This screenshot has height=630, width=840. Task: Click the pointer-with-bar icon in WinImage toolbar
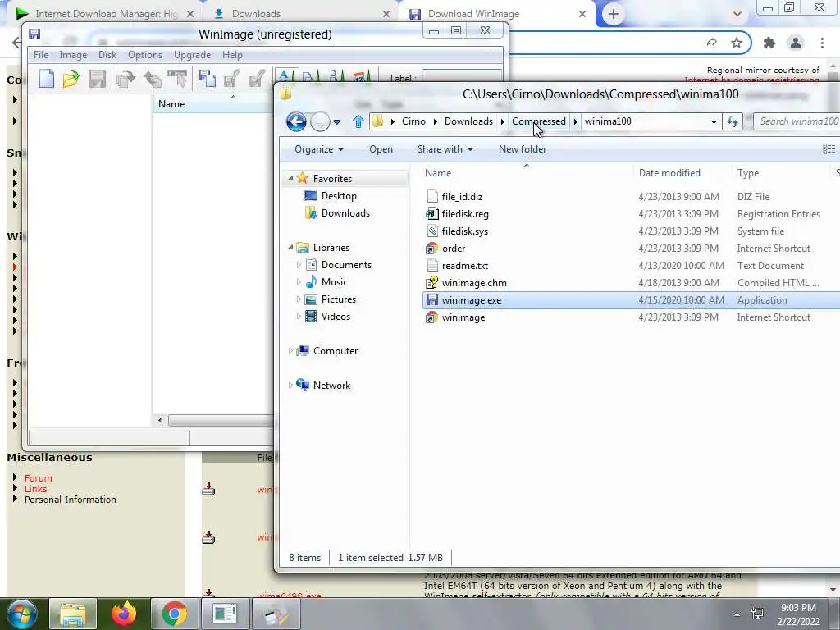pyautogui.click(x=177, y=79)
